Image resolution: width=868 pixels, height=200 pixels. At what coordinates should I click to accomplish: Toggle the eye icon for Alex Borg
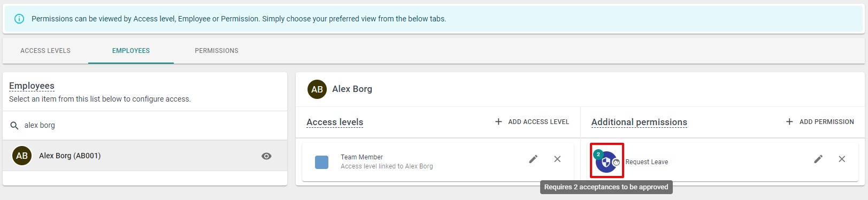[266, 156]
